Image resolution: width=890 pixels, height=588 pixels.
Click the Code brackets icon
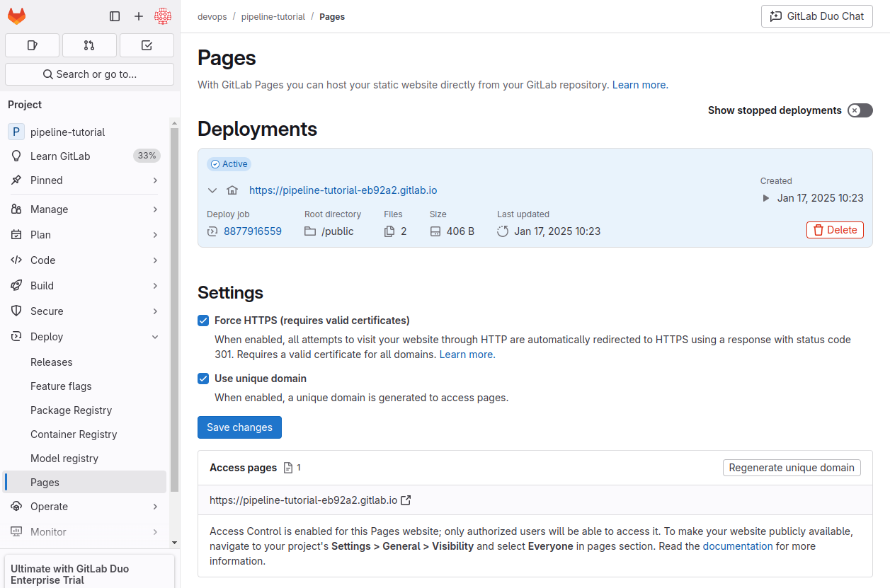(x=16, y=260)
